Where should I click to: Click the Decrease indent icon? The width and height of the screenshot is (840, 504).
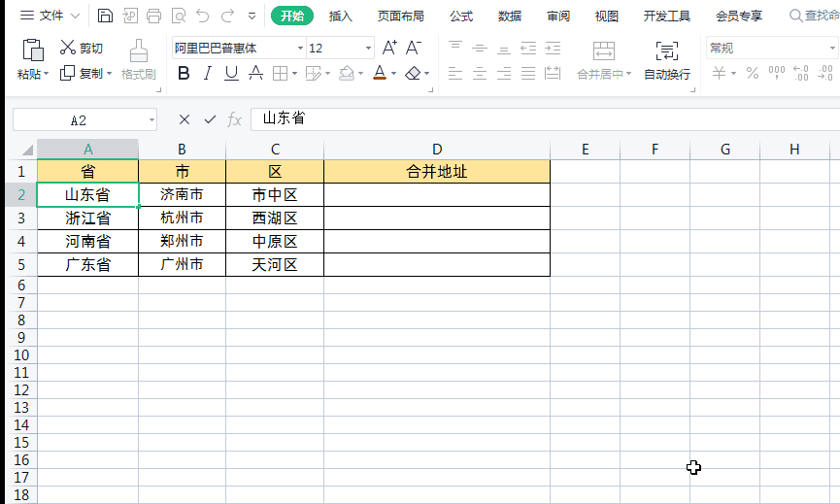coord(528,48)
